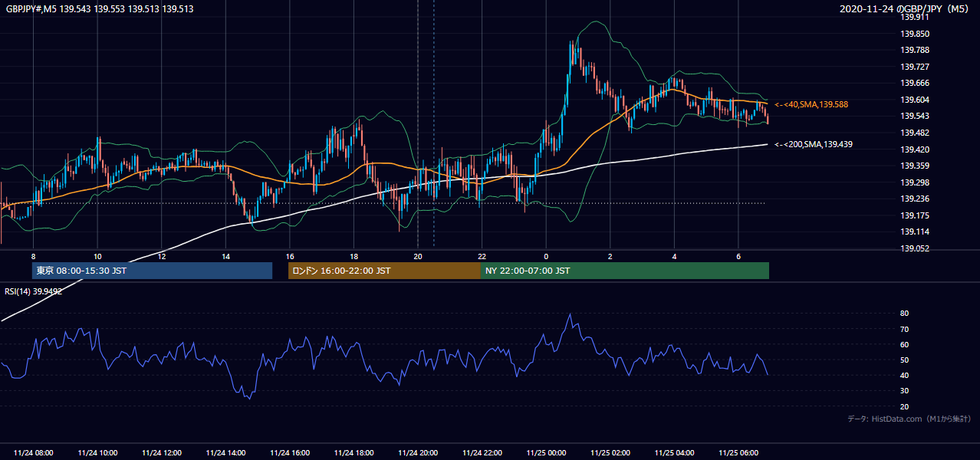
Task: Click hour label 16 under the price chart
Action: [290, 256]
